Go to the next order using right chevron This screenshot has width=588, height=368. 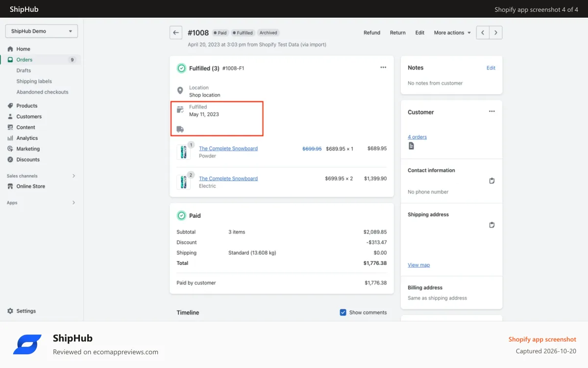pyautogui.click(x=496, y=32)
